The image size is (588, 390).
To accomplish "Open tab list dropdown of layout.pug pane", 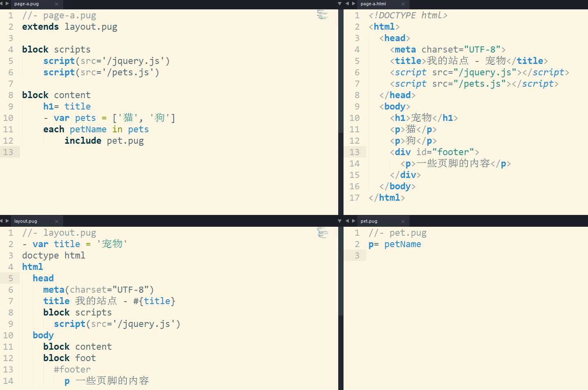I will [340, 221].
